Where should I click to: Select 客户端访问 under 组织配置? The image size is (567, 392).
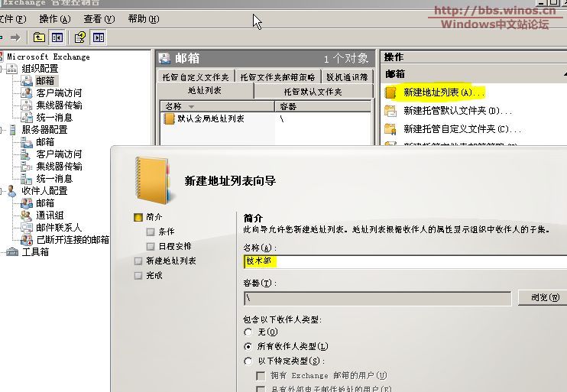(x=59, y=93)
